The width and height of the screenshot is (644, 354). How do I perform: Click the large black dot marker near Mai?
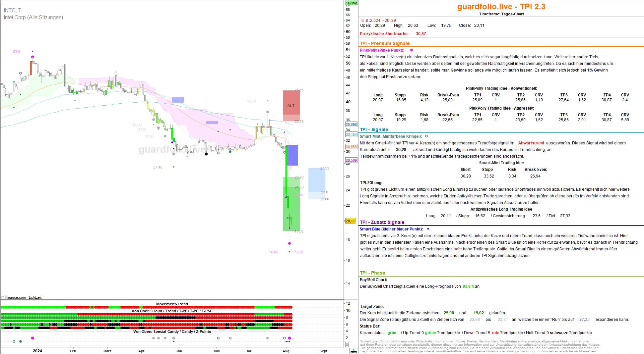coord(206,154)
